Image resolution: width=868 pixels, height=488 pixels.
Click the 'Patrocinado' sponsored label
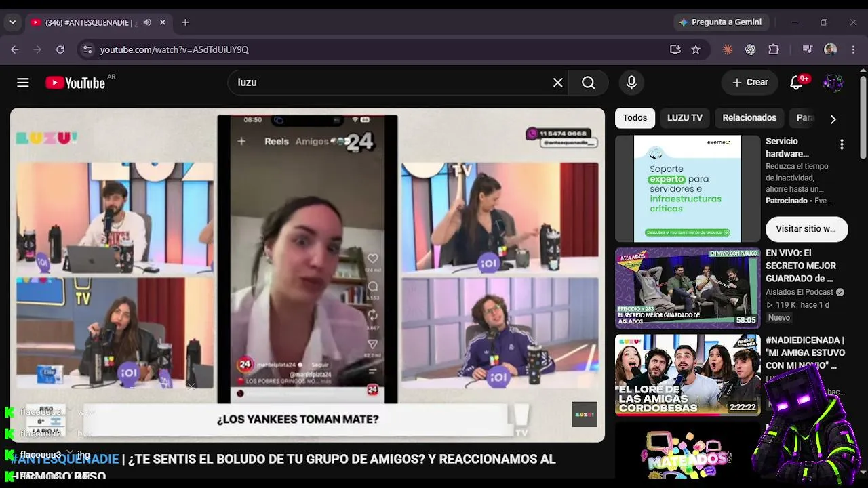[787, 201]
